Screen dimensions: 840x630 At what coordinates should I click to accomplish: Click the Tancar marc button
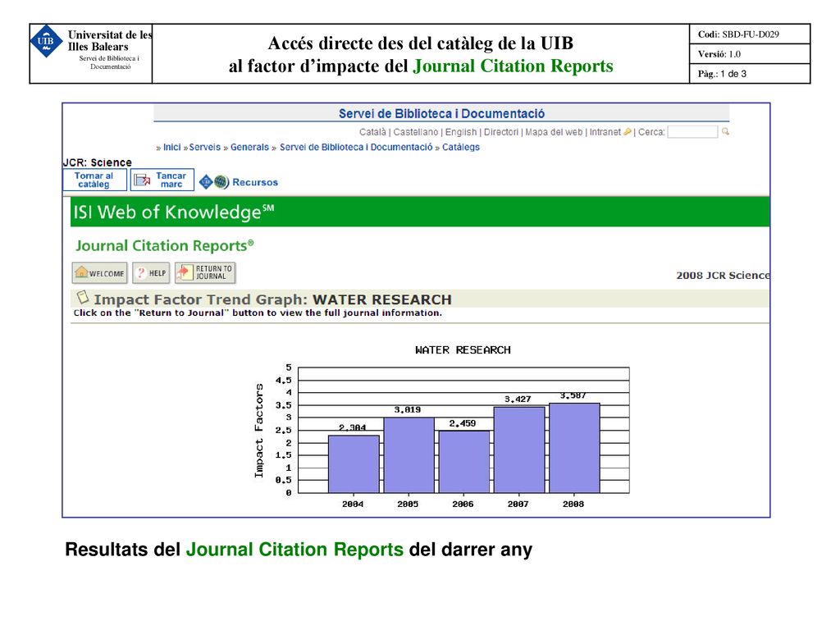click(162, 180)
